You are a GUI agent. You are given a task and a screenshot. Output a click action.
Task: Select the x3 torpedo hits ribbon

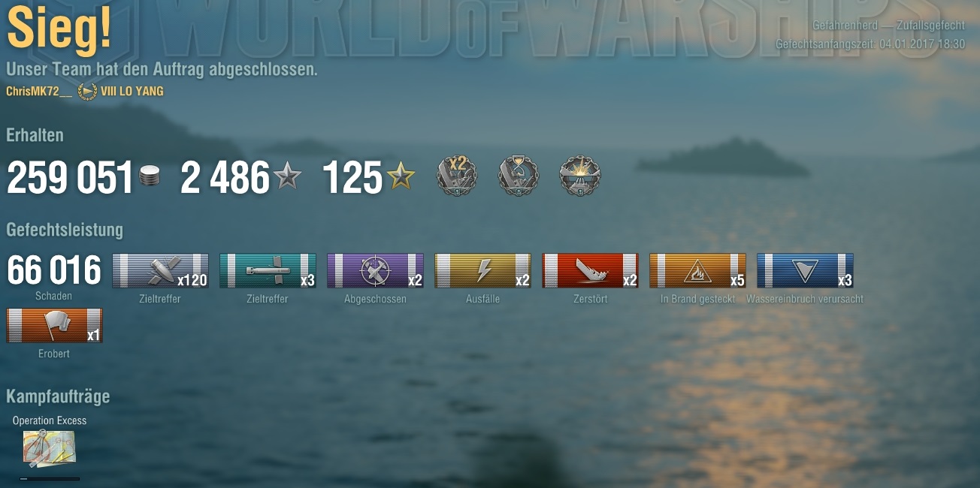[268, 271]
